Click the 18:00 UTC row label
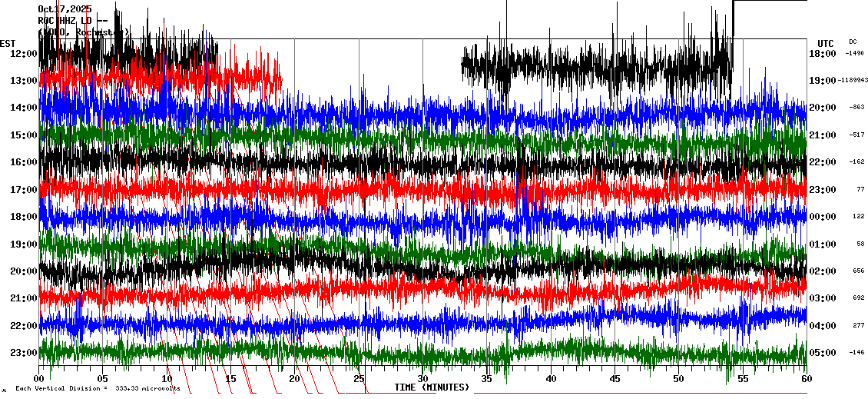Screen dimensions: 868x399 tap(822, 53)
